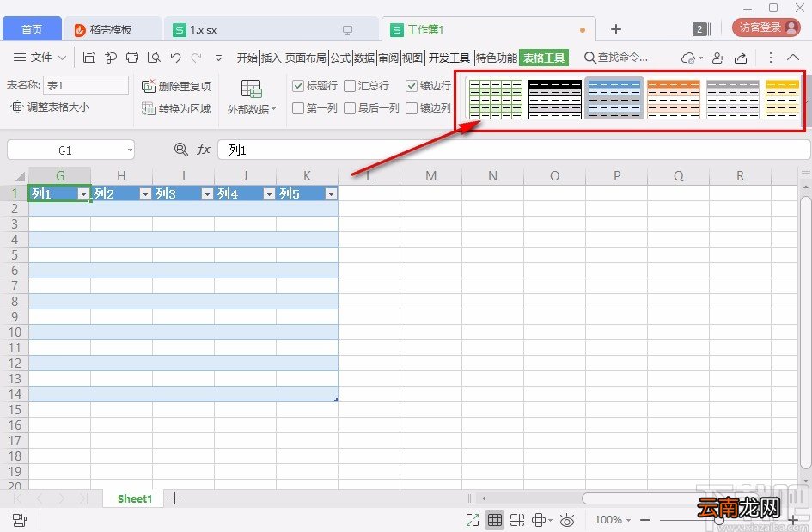Click the Print icon in quick toolbar
The image size is (812, 532).
pos(132,57)
